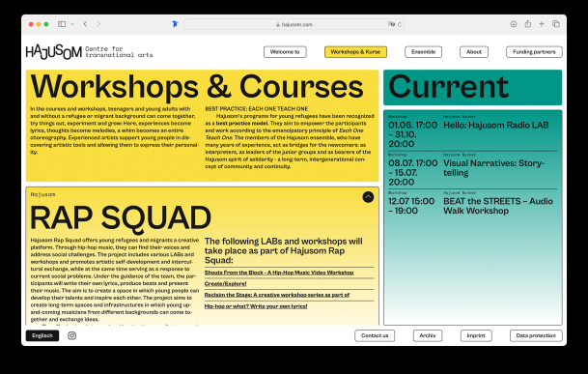Click the hajusom.com address bar

click(294, 24)
